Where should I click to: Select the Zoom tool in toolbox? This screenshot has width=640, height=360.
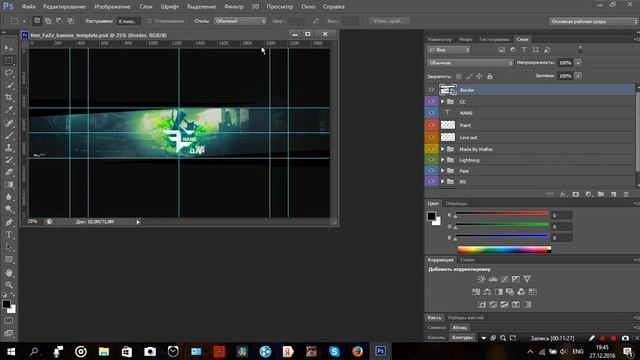pyautogui.click(x=9, y=284)
